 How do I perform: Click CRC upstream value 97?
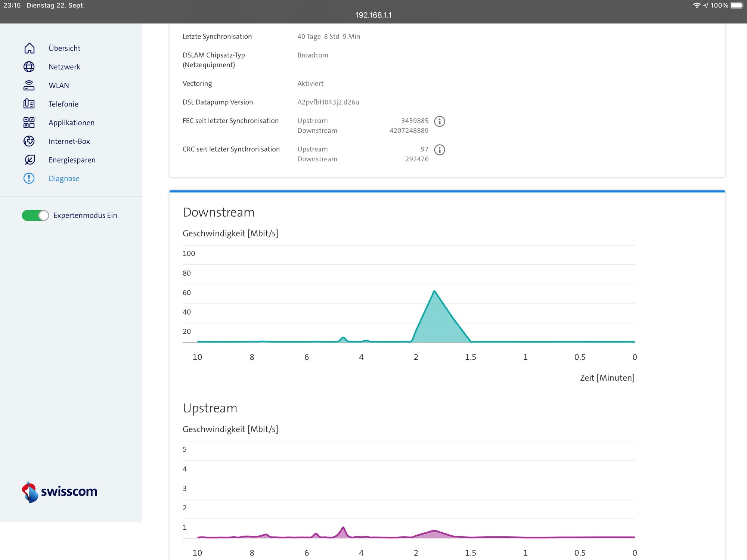[424, 149]
